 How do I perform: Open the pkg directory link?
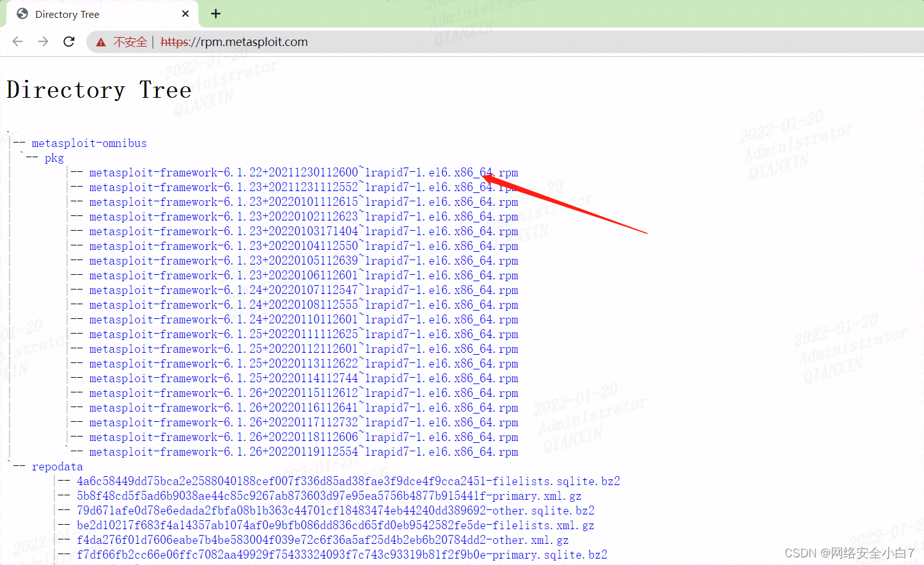coord(54,158)
